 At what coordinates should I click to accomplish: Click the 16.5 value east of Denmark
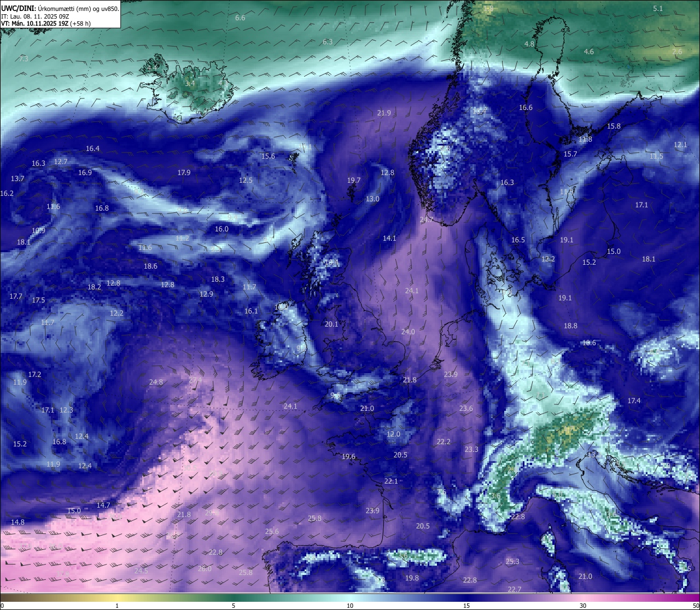[518, 240]
